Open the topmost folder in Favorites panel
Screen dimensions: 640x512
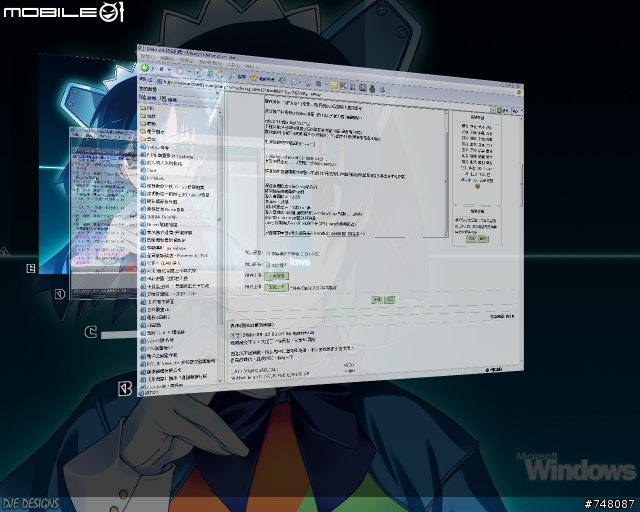[147, 108]
